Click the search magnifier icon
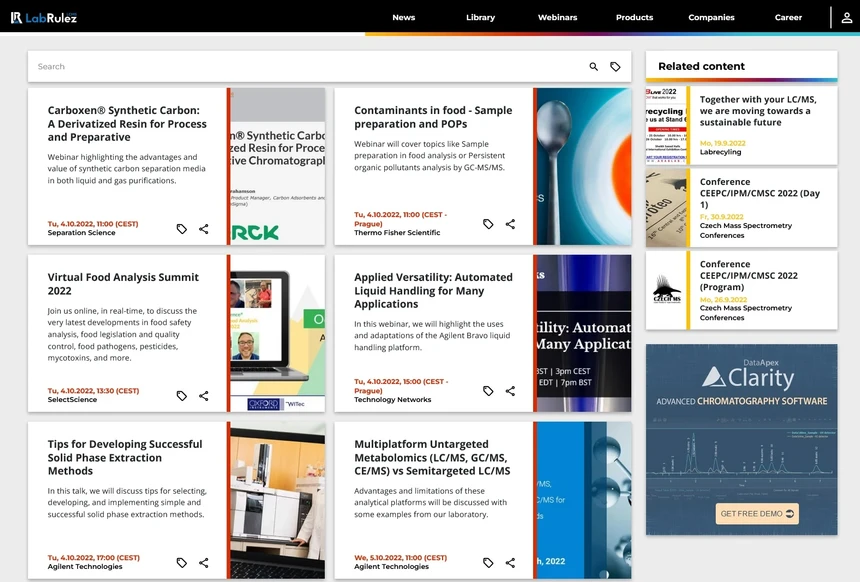The width and height of the screenshot is (860, 582). pyautogui.click(x=593, y=66)
